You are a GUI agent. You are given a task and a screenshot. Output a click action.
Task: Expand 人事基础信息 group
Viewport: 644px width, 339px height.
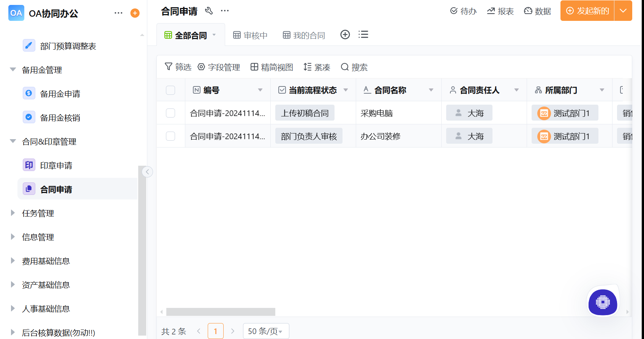(13, 309)
